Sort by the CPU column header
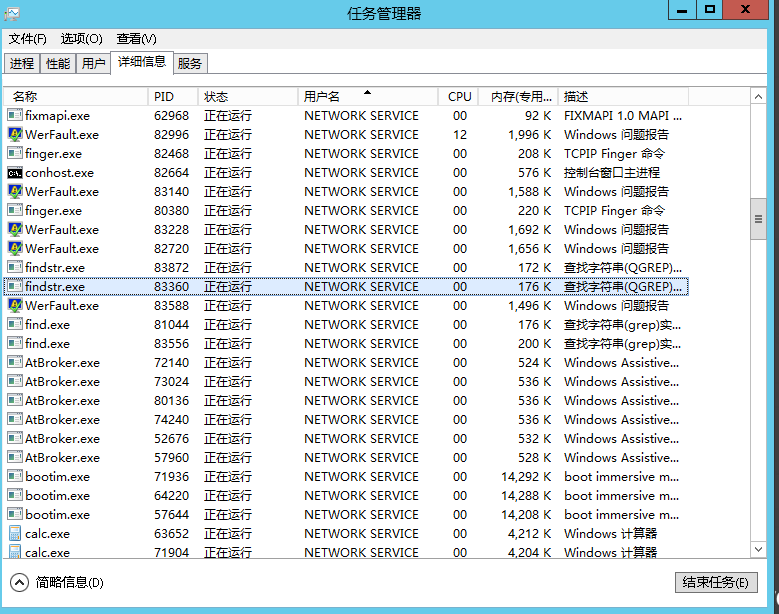This screenshot has height=614, width=779. point(458,96)
